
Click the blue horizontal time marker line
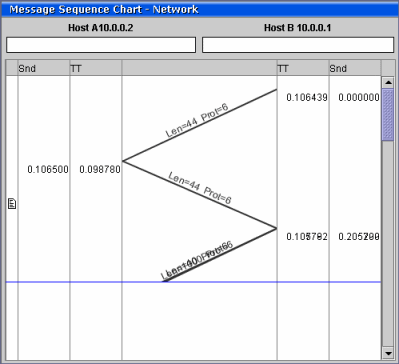pos(193,282)
